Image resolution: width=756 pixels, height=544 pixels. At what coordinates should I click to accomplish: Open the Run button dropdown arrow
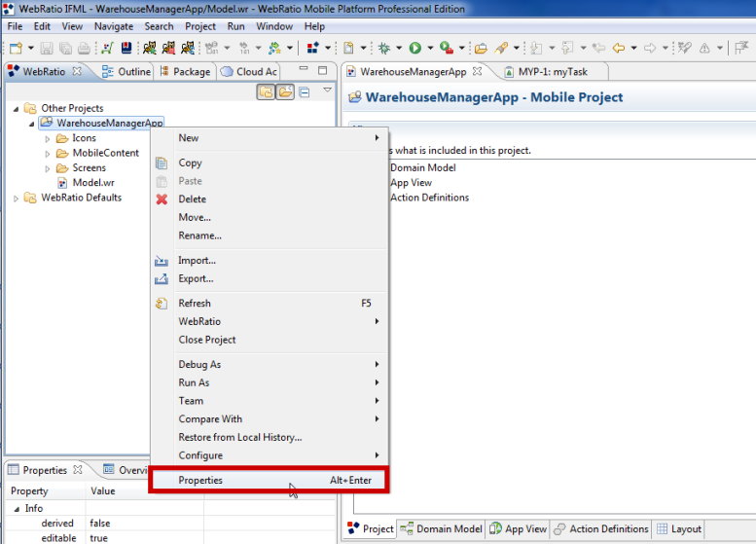[x=430, y=48]
